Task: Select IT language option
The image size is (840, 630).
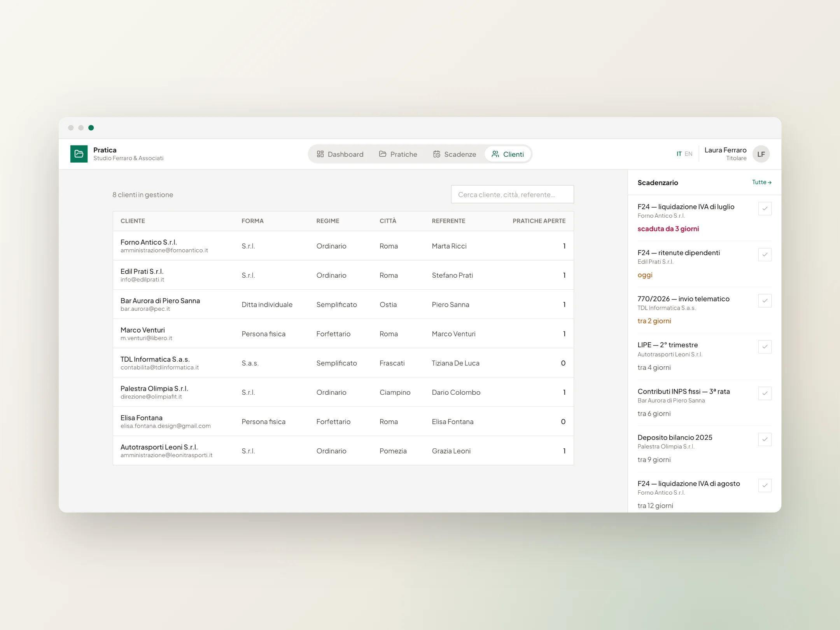Action: point(679,154)
